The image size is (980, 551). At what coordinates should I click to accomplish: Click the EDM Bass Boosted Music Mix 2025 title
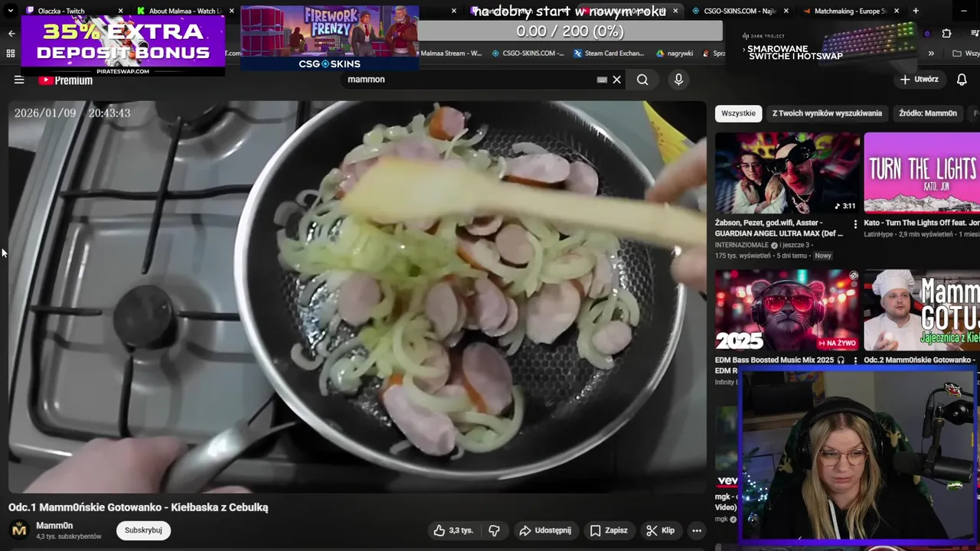click(x=779, y=360)
